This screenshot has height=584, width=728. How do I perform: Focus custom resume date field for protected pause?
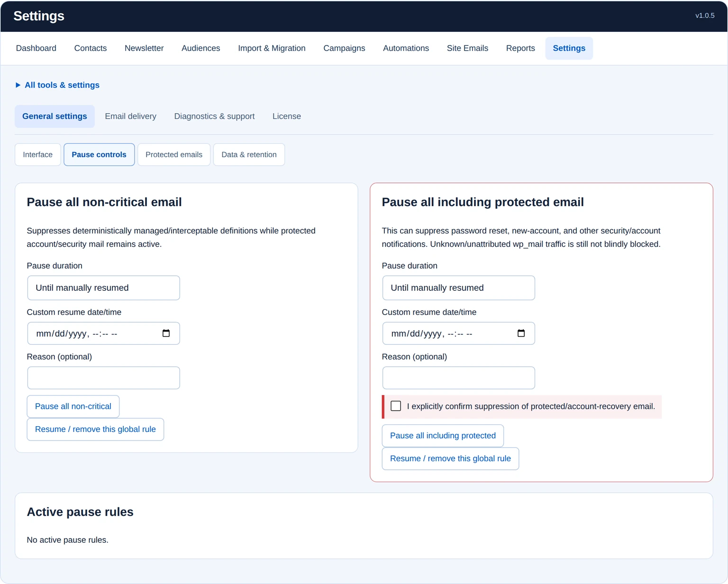458,333
